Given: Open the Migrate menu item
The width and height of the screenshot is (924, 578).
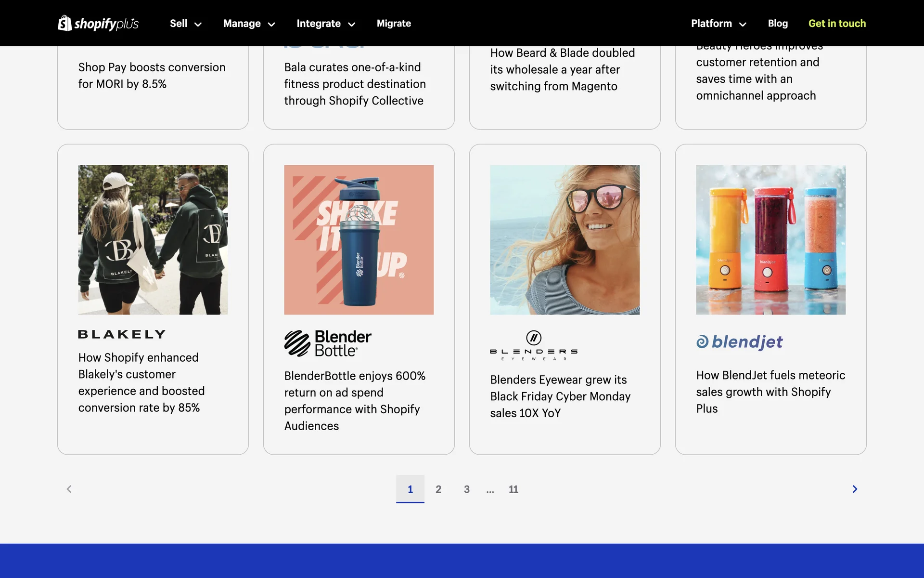Looking at the screenshot, I should coord(394,24).
